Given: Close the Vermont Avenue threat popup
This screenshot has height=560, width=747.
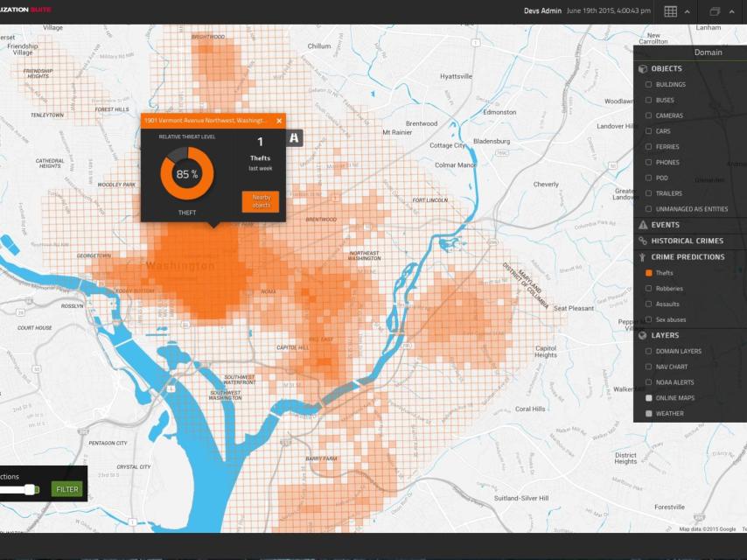Looking at the screenshot, I should (279, 121).
